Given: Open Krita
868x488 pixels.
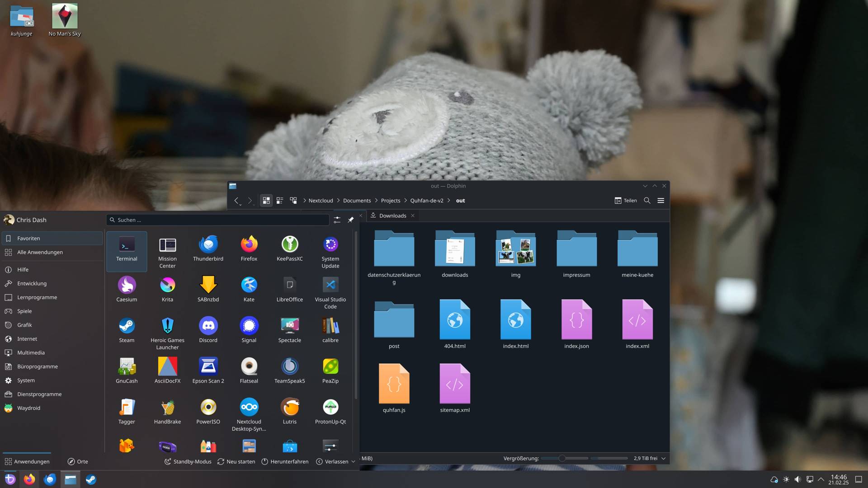Looking at the screenshot, I should pos(167,292).
